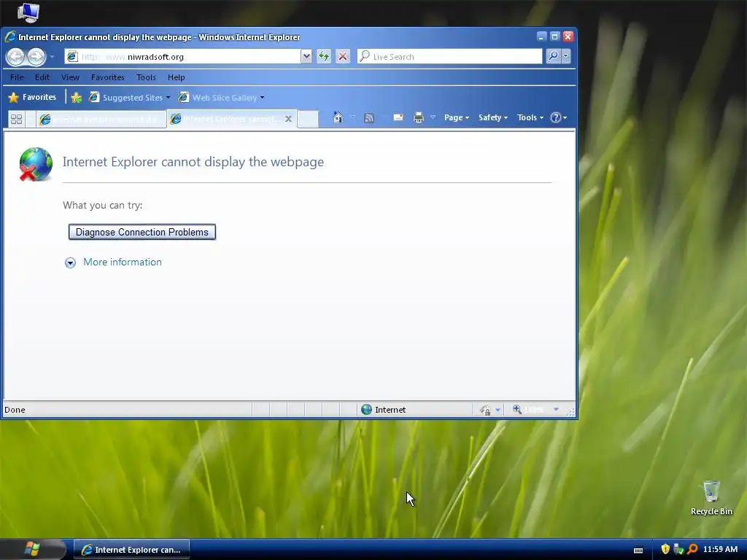Open the Help question mark menu

click(x=558, y=117)
